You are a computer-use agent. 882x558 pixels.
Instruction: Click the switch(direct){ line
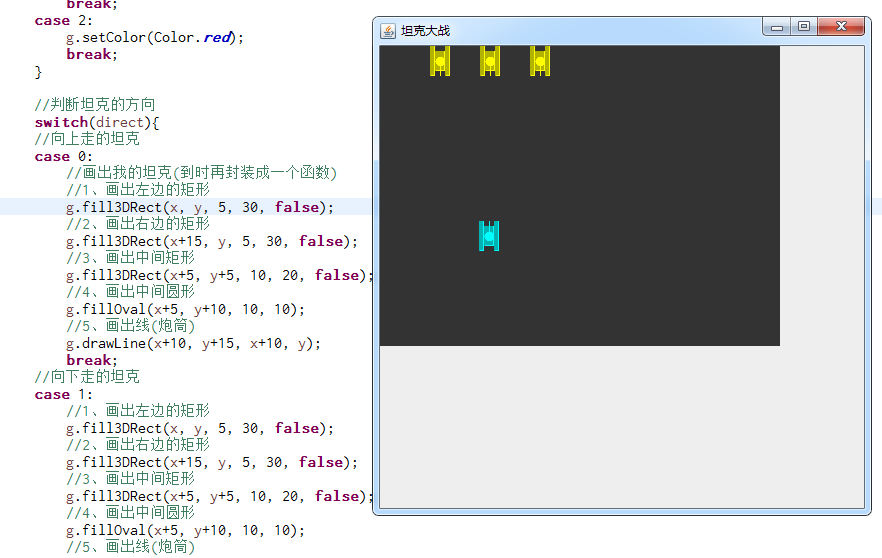[97, 122]
